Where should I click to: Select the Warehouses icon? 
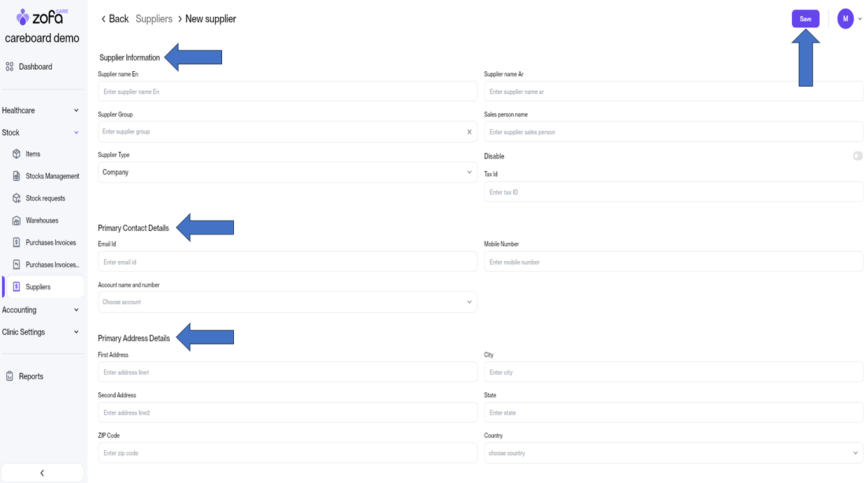pyautogui.click(x=17, y=221)
